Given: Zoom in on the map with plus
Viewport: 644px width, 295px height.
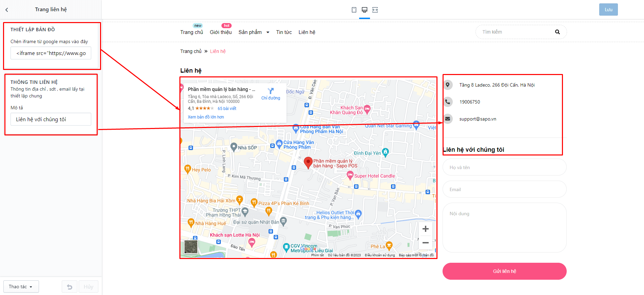Looking at the screenshot, I should pyautogui.click(x=426, y=229).
